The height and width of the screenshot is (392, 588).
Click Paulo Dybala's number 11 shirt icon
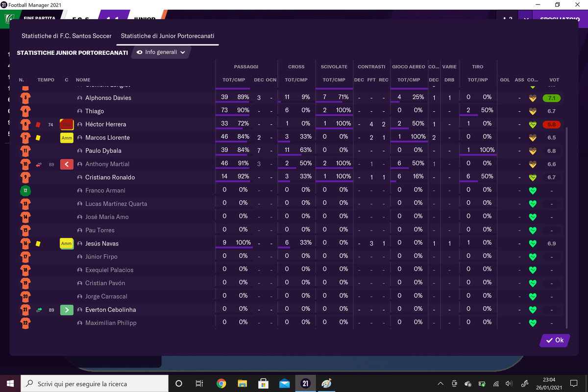point(25,150)
